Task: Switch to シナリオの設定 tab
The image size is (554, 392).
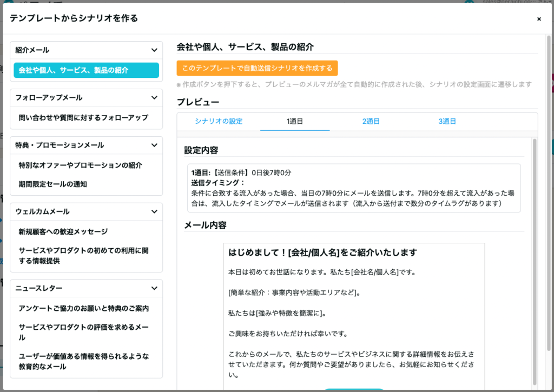Action: 219,122
